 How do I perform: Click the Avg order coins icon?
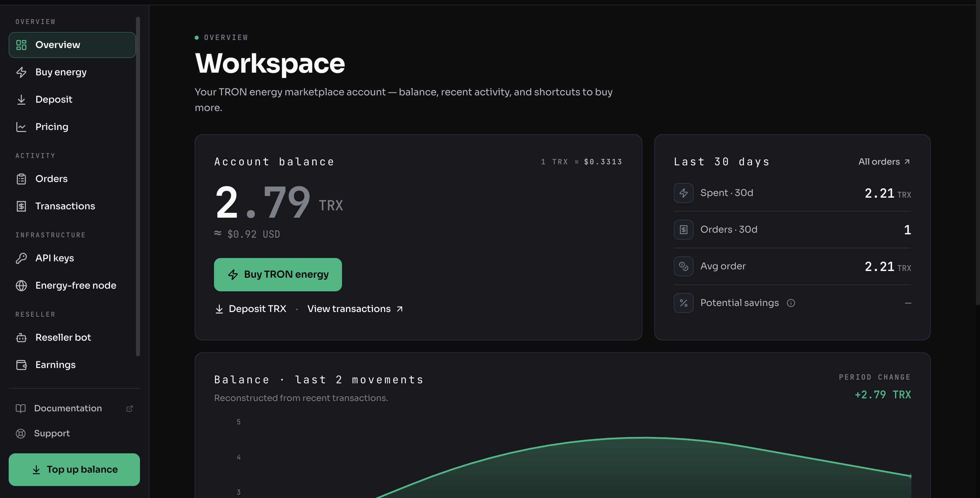(683, 266)
